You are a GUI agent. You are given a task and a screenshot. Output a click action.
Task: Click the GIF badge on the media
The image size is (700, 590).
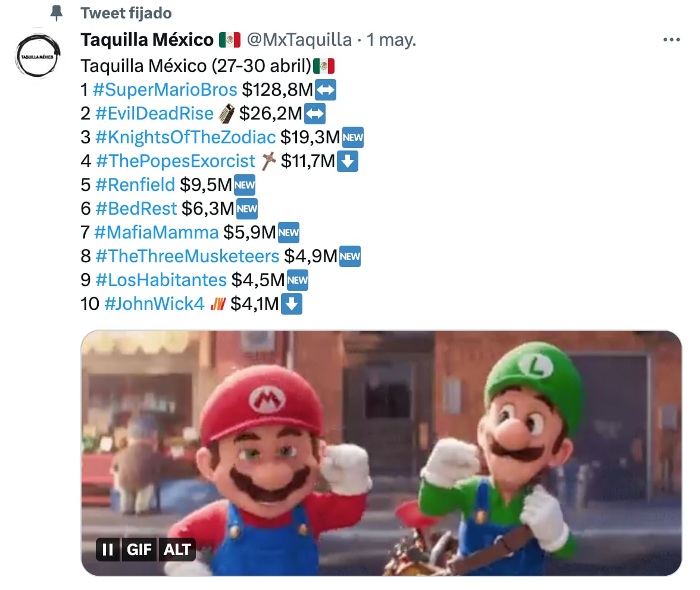[140, 550]
